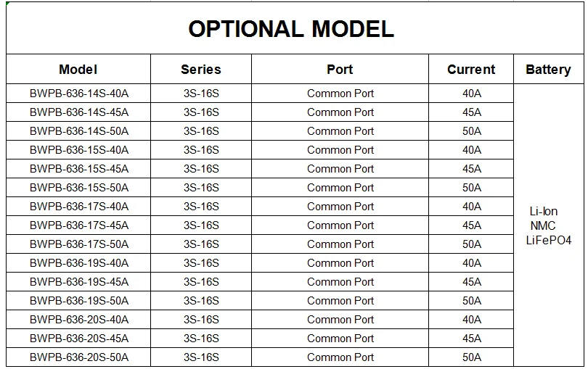Click the OPTIONAL MODEL table title
This screenshot has width=588, height=369.
(x=291, y=29)
